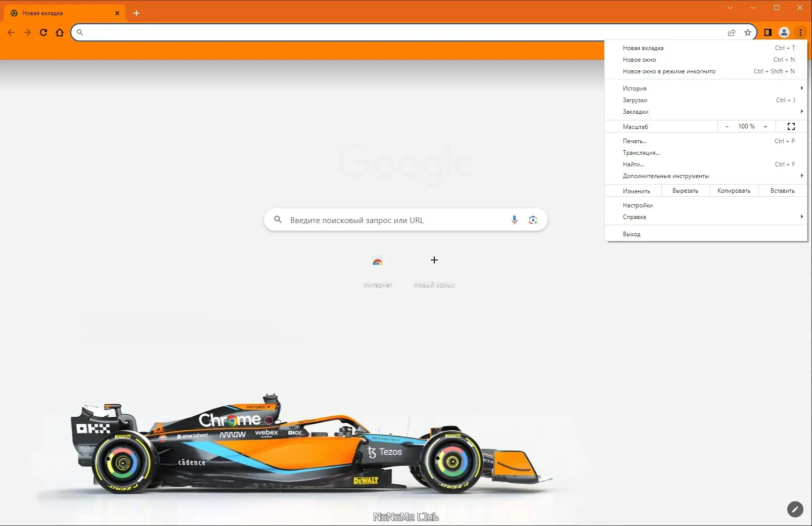The image size is (812, 526).
Task: Go forward using the forward arrow
Action: [27, 32]
